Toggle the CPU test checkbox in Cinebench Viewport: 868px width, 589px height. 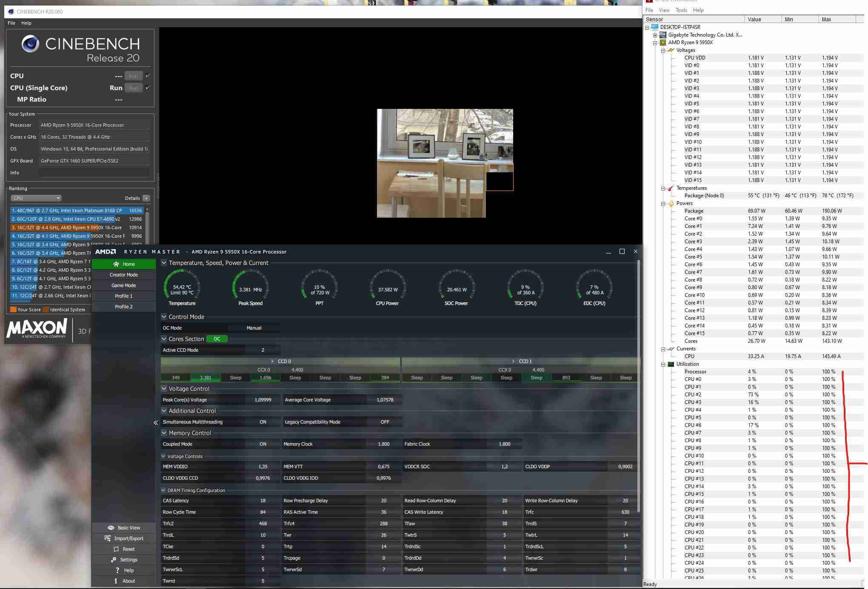click(x=148, y=76)
